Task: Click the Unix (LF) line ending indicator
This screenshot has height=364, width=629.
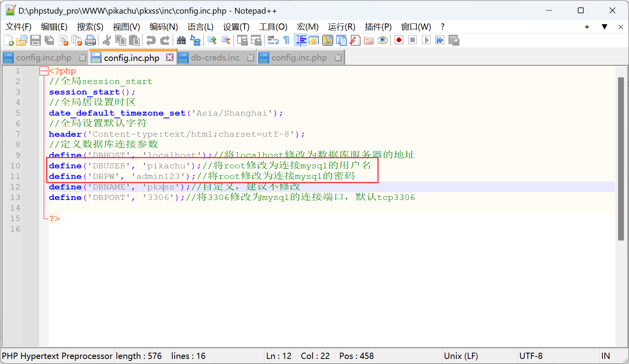Action: click(461, 356)
